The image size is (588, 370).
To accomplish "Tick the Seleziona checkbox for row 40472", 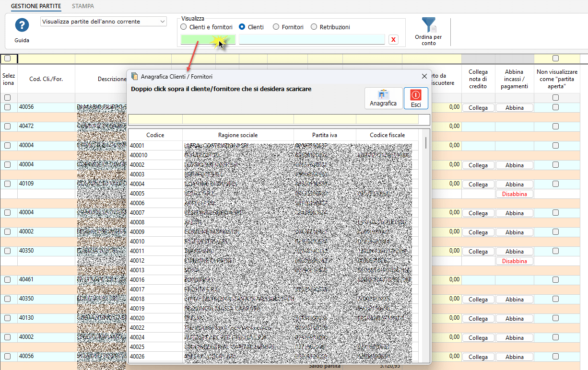I will (7, 127).
